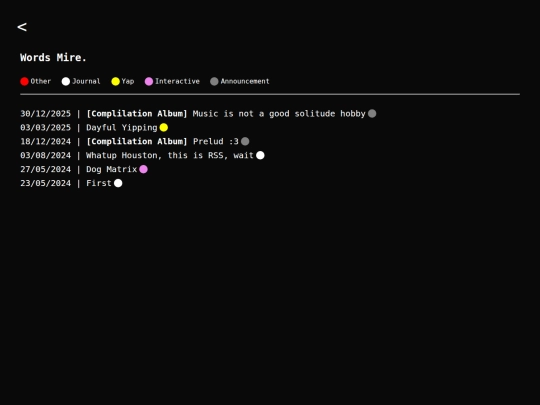This screenshot has width=540, height=405.
Task: Click the red Other legend dot
Action: 24,82
